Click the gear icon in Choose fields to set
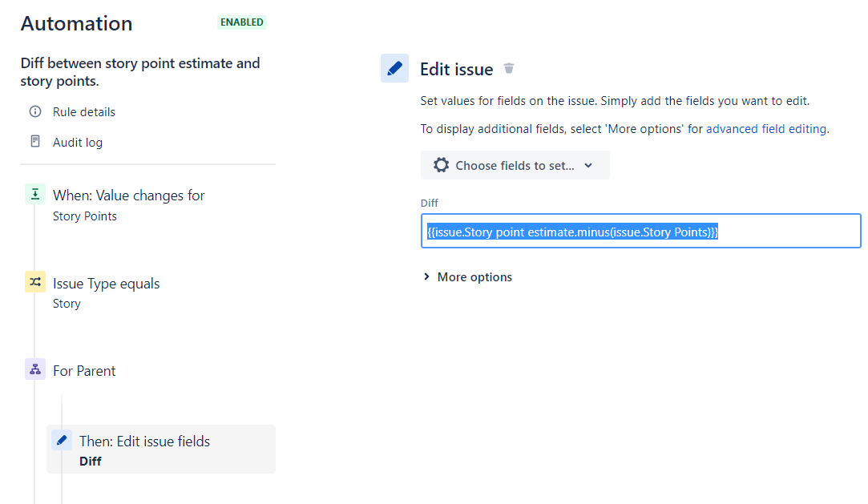Image resolution: width=868 pixels, height=504 pixels. (441, 165)
